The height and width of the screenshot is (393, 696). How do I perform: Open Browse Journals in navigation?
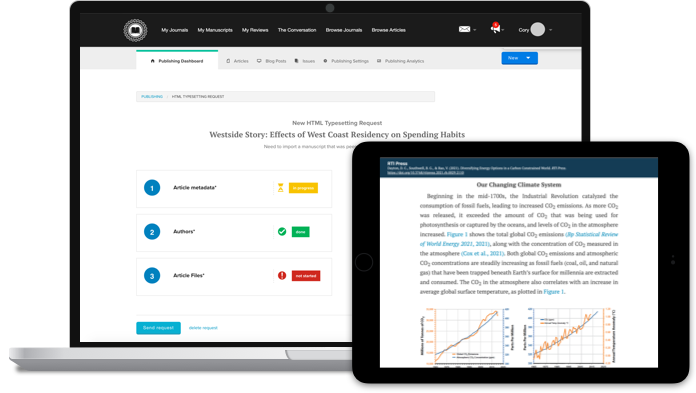[x=344, y=30]
